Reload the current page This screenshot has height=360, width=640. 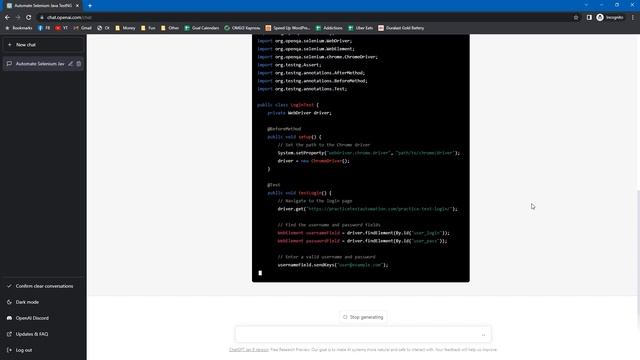[29, 18]
